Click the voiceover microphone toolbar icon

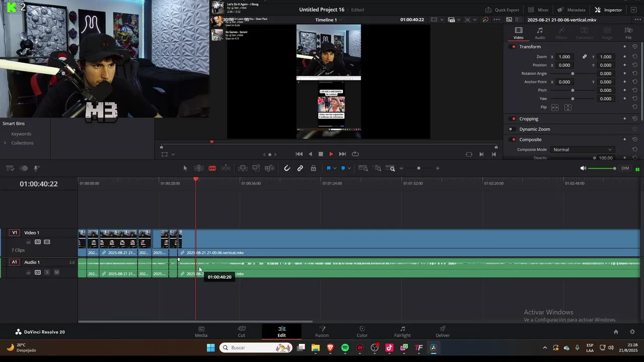click(36, 168)
